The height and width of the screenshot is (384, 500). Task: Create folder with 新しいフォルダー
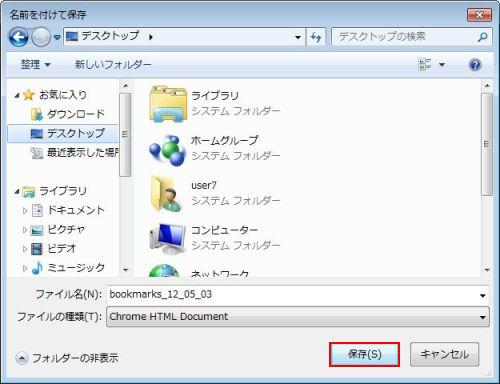113,64
